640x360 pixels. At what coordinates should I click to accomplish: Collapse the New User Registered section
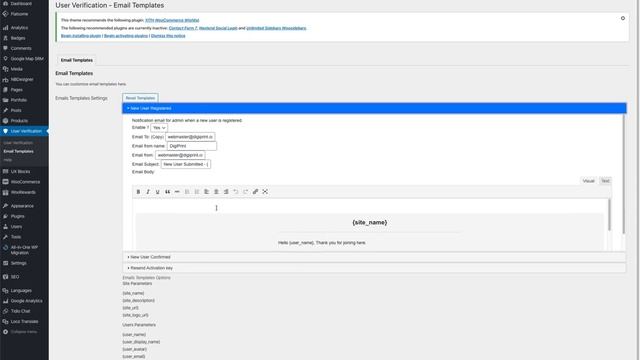click(374, 108)
